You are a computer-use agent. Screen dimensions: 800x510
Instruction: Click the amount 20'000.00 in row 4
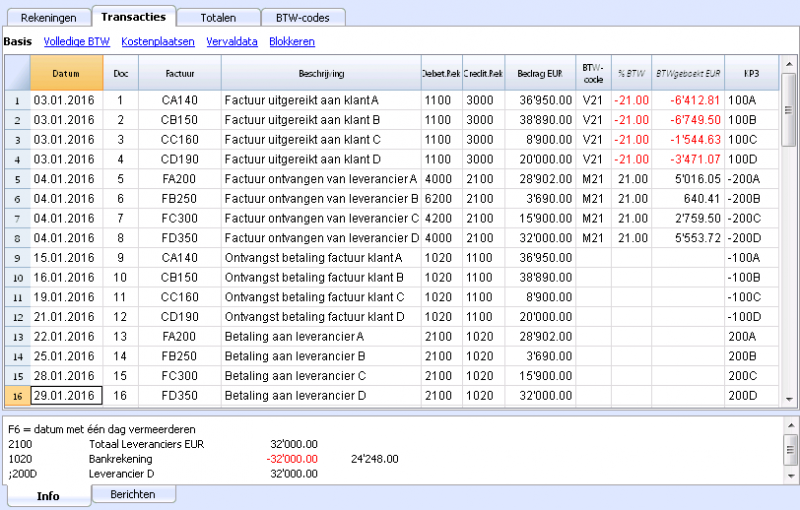(540, 159)
